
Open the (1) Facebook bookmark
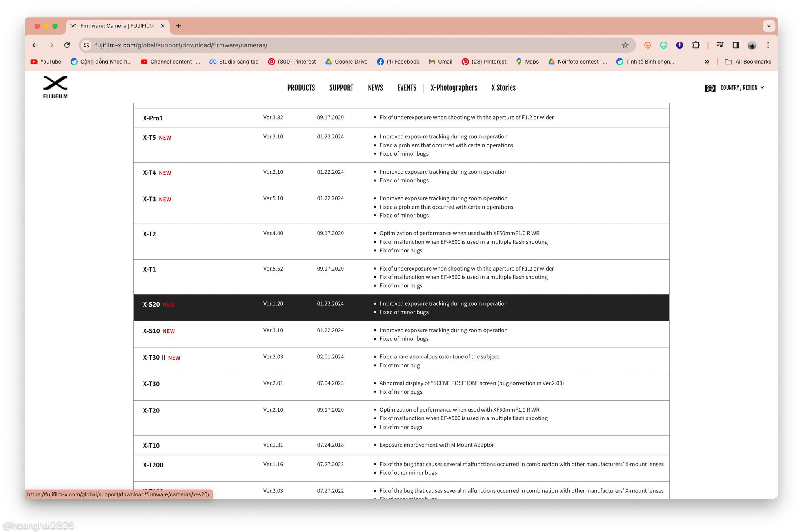398,62
